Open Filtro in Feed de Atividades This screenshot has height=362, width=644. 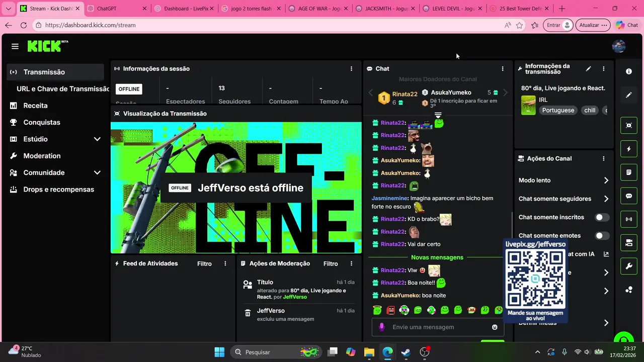tap(204, 263)
